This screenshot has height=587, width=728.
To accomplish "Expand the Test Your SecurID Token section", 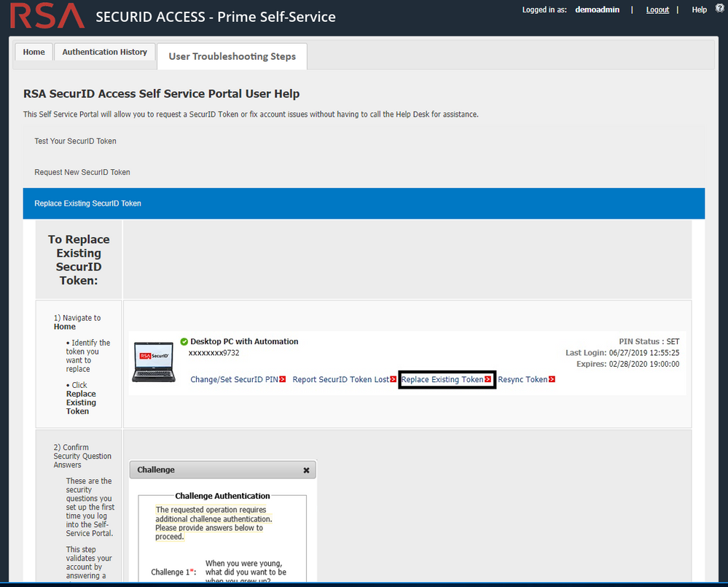I will 75,141.
